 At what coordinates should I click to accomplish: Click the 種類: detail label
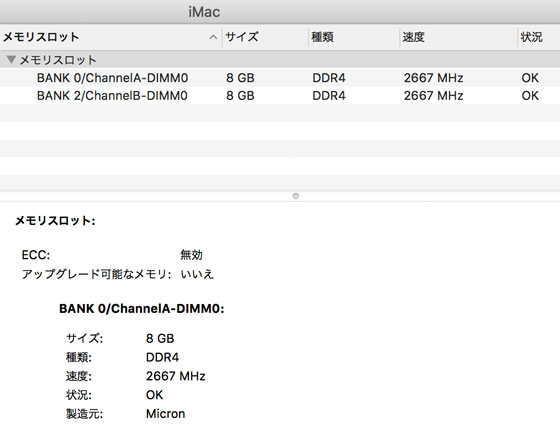click(79, 357)
